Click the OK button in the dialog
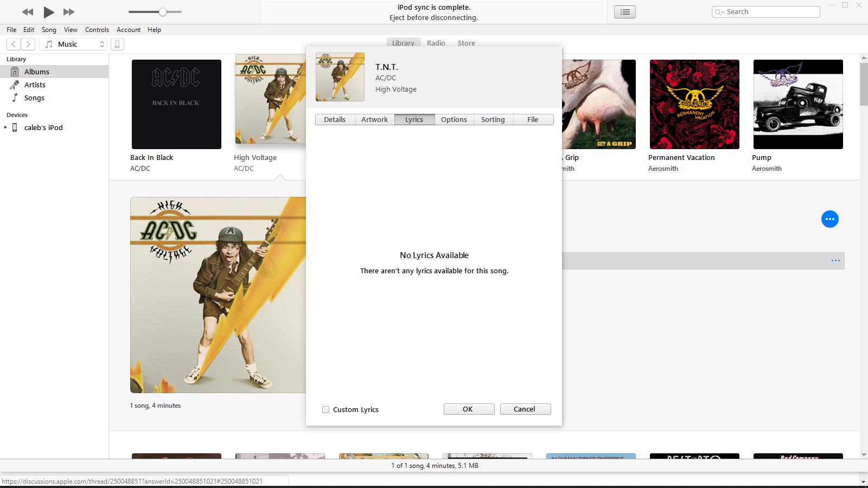This screenshot has height=488, width=868. [468, 409]
